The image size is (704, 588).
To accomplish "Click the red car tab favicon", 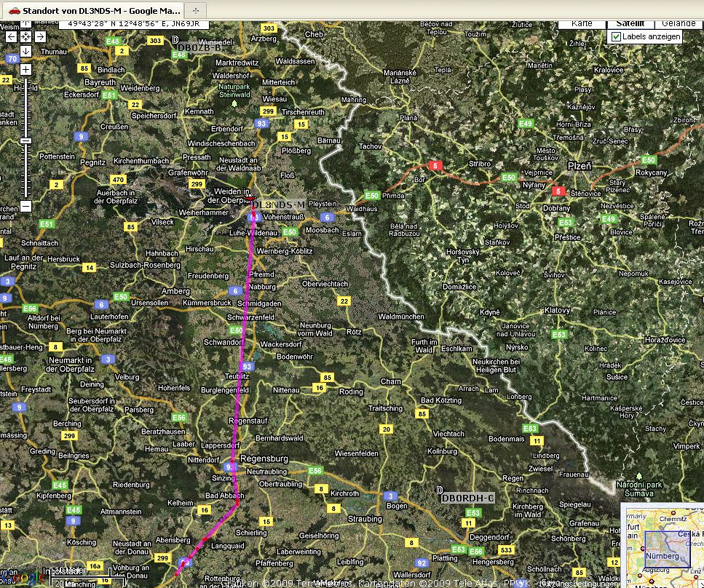I will (15, 11).
